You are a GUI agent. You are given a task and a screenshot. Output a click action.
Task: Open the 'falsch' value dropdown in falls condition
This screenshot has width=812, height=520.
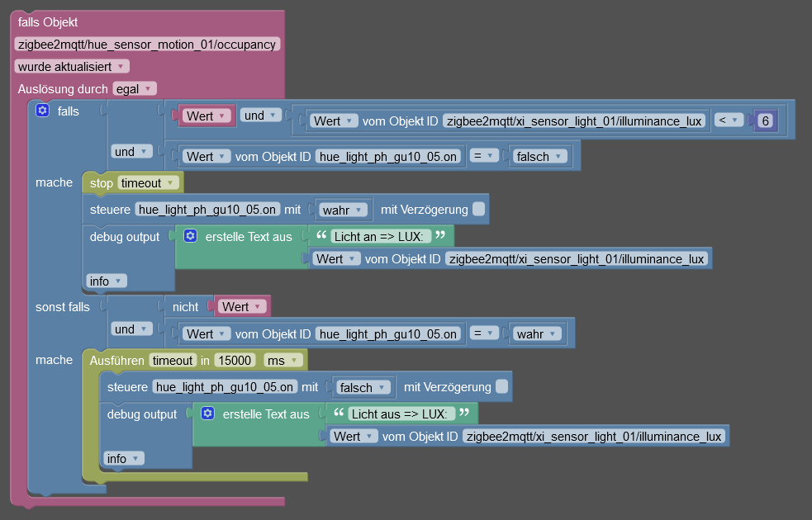tap(539, 156)
